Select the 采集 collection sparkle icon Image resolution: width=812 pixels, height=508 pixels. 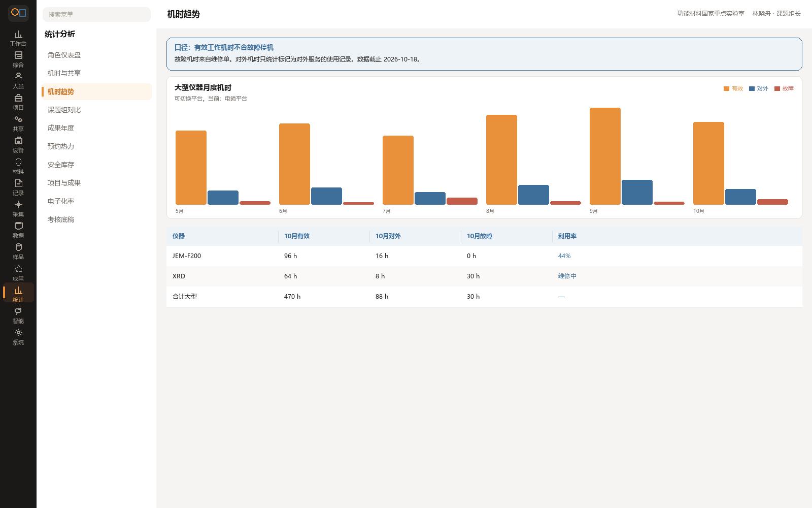pos(18,209)
